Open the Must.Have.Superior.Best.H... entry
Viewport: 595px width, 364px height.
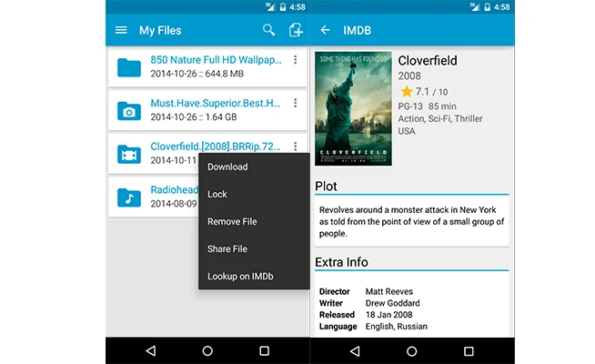(x=207, y=110)
